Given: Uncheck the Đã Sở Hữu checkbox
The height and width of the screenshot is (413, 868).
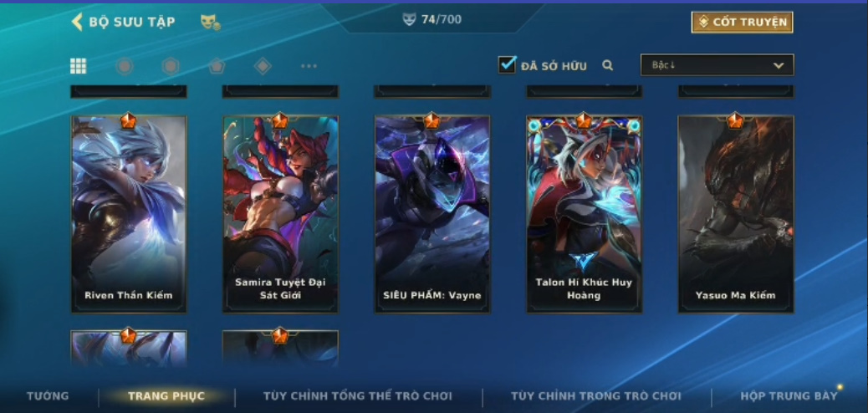Looking at the screenshot, I should pyautogui.click(x=507, y=64).
